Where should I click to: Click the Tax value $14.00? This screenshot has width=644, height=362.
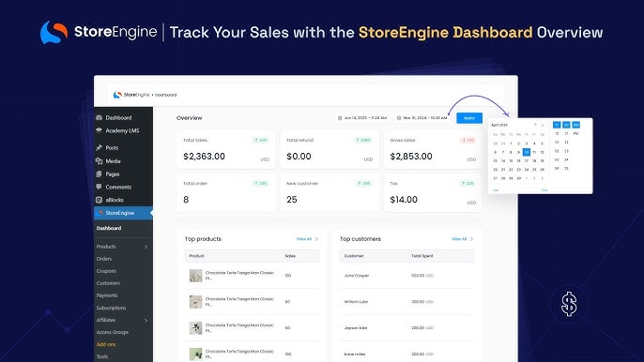point(404,200)
